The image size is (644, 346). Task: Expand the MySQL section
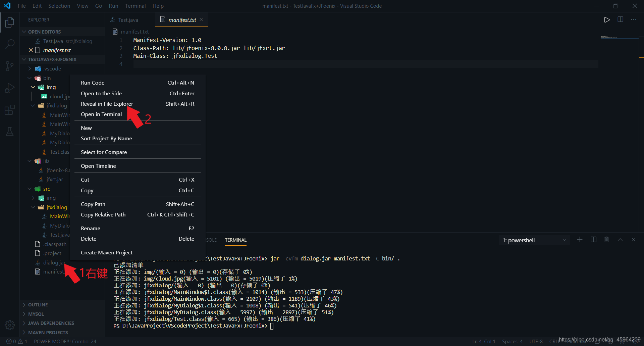[62, 314]
